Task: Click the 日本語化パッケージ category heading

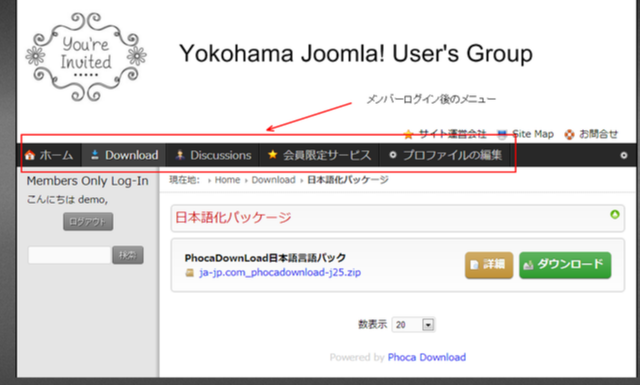Action: [233, 218]
